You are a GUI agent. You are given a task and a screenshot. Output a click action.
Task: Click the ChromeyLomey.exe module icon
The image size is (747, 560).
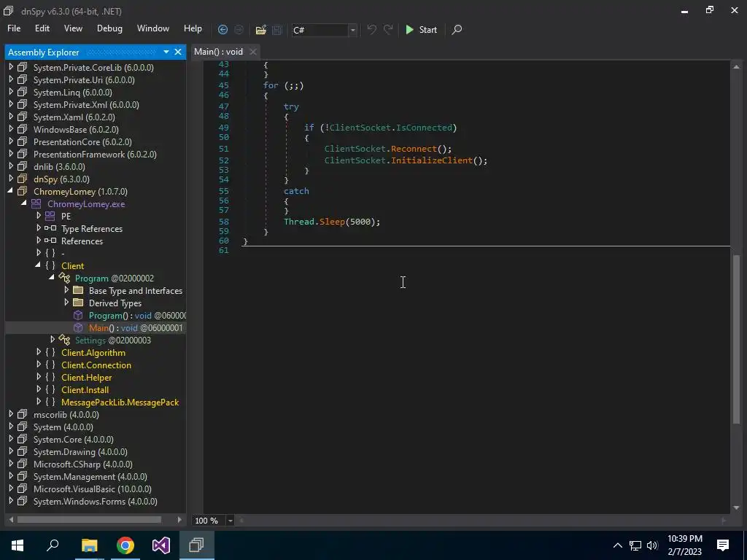36,204
